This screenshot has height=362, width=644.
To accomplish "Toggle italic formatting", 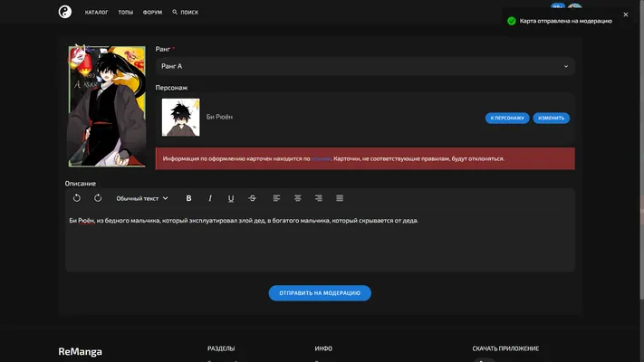I will click(x=210, y=198).
